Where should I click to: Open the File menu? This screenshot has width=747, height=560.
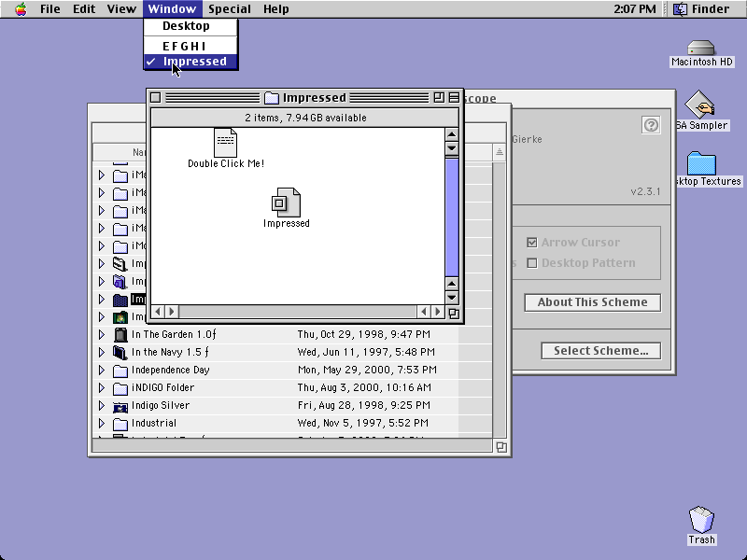click(x=50, y=8)
